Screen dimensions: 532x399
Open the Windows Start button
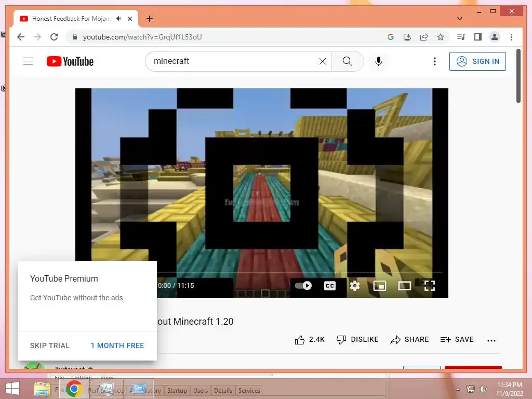[12, 389]
